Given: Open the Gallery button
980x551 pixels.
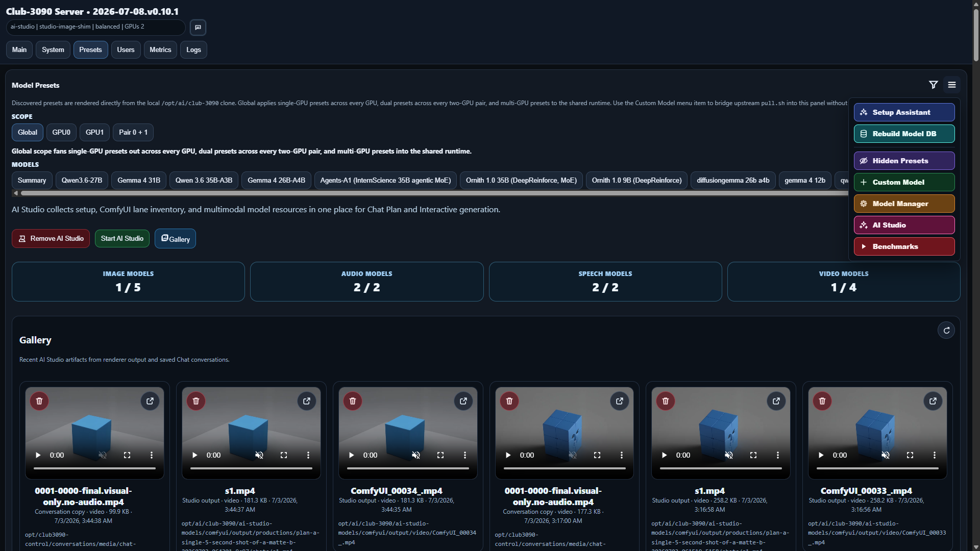Looking at the screenshot, I should 175,239.
